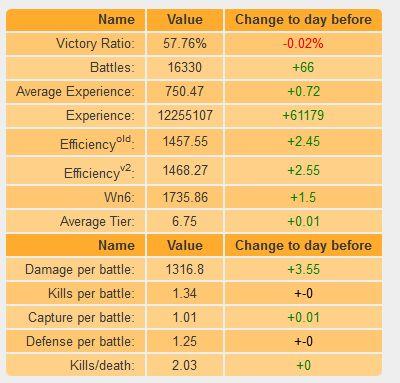Click the first Name column header
Viewport: 400px width, 383px height.
(116, 20)
